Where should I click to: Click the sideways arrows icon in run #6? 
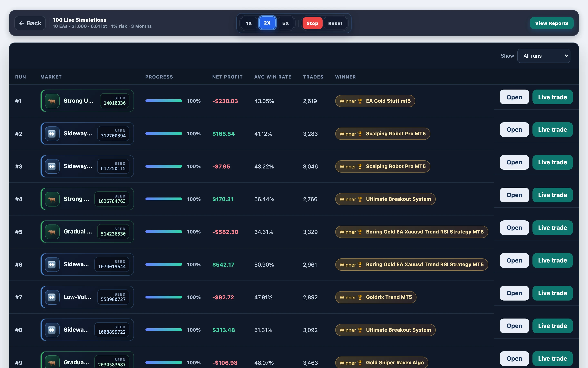[52, 264]
